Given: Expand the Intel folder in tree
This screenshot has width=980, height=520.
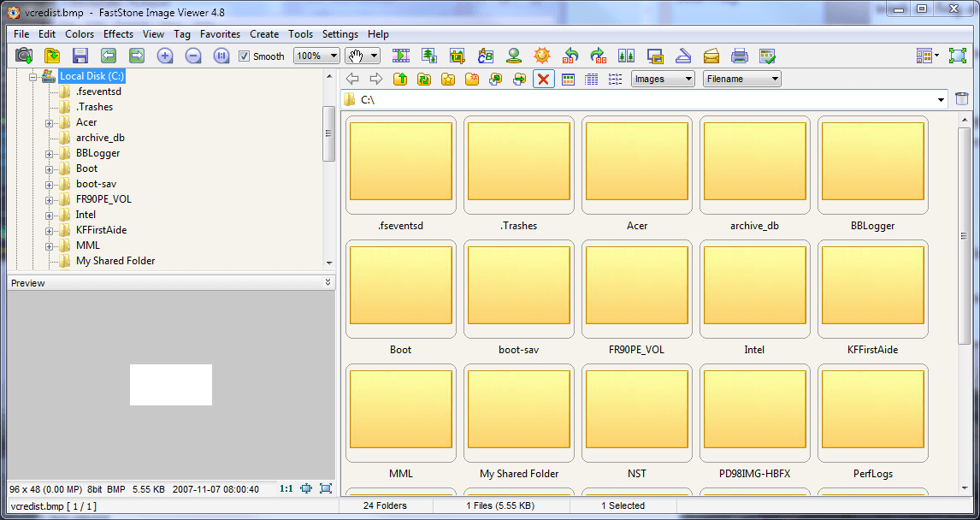Looking at the screenshot, I should tap(49, 215).
